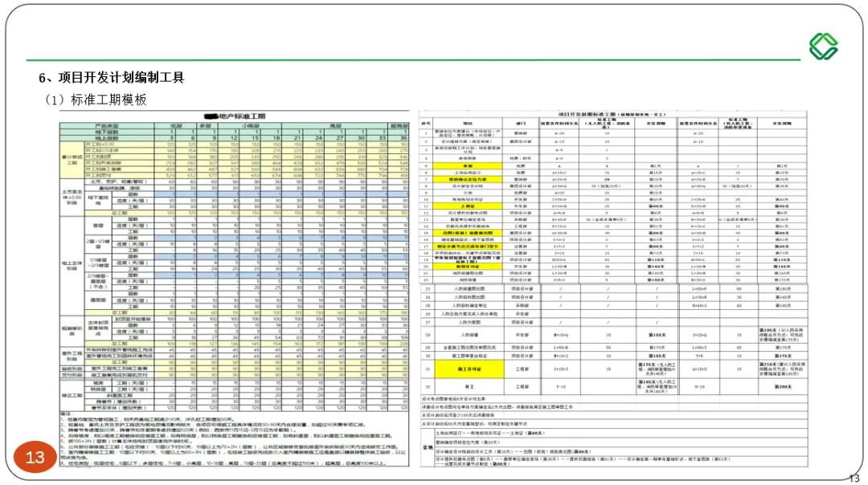Click the yellow '施工许可证' cell in row 31
Viewport: 868px width, 485px height.
click(x=469, y=369)
